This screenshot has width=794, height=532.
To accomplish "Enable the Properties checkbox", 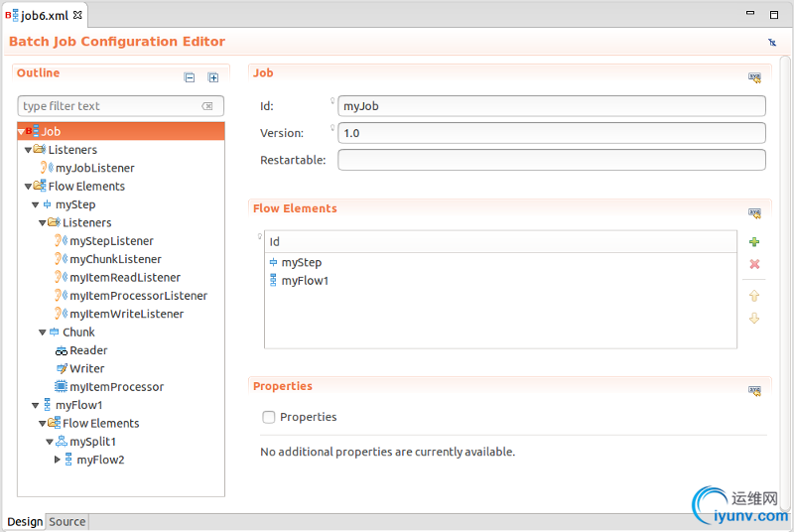I will point(269,418).
